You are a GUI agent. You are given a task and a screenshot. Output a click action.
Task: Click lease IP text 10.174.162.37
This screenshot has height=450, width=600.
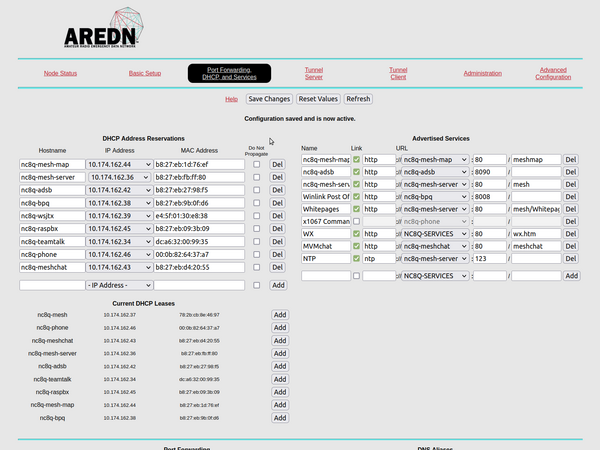119,315
